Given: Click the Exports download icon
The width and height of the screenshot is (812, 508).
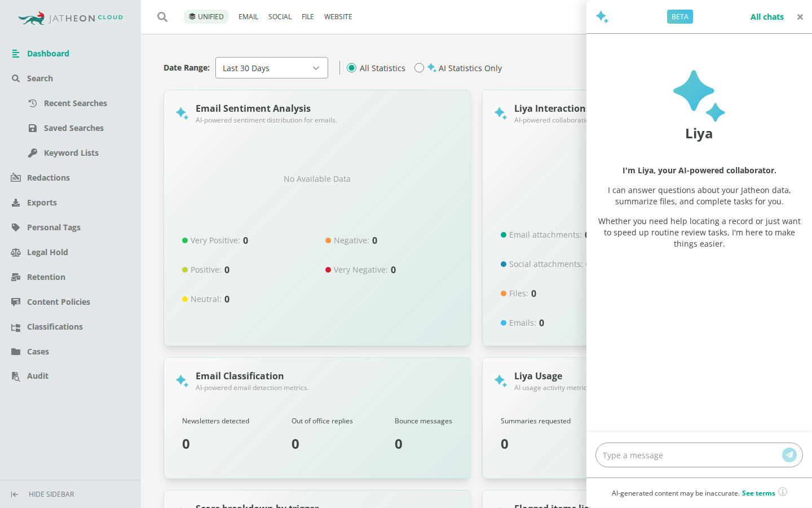Looking at the screenshot, I should click(x=16, y=203).
